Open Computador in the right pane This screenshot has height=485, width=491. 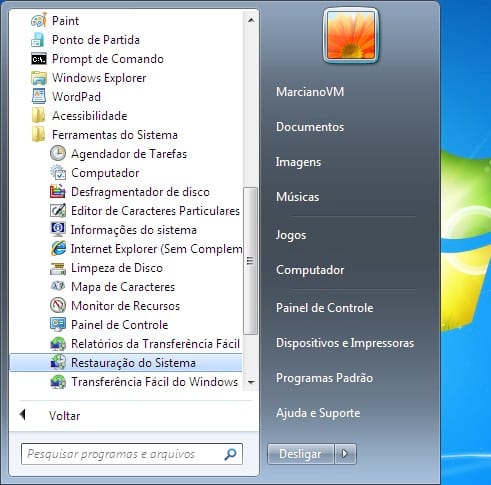tap(310, 270)
